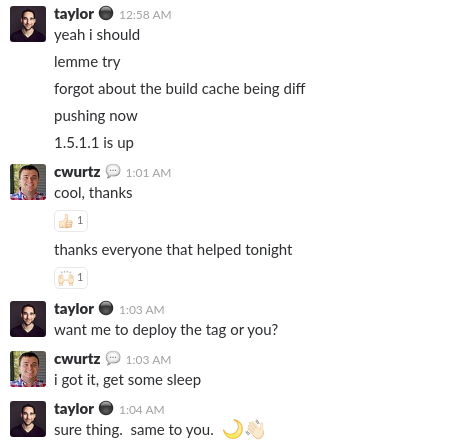The height and width of the screenshot is (444, 464).
Task: Click cwurtz's username at the 1:03 AM message
Action: click(77, 359)
